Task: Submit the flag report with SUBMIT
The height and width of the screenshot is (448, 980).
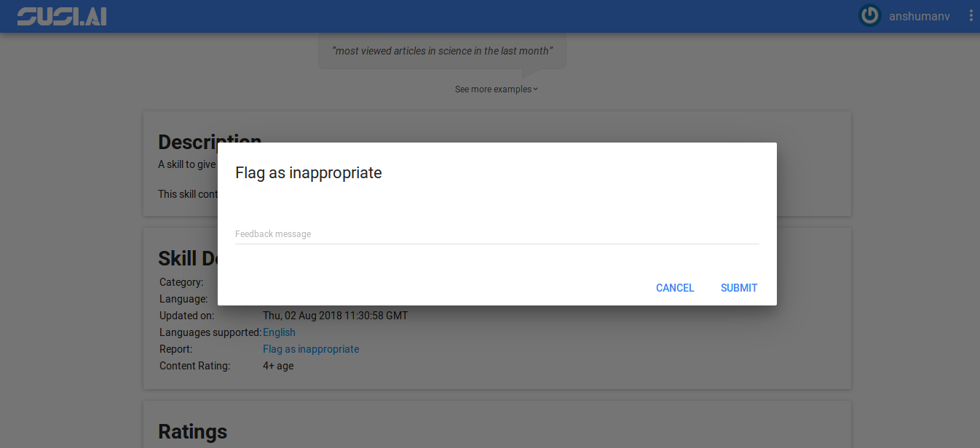Action: (739, 288)
